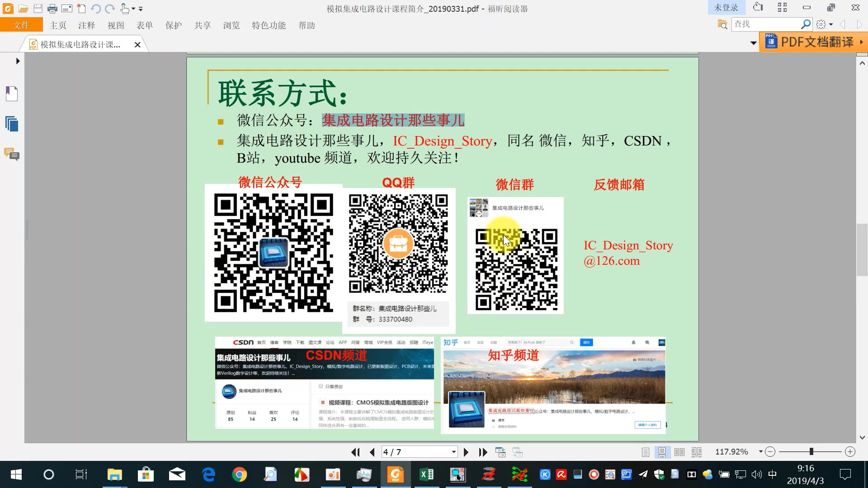
Task: Open the hand tool dropdown arrow
Action: click(133, 9)
